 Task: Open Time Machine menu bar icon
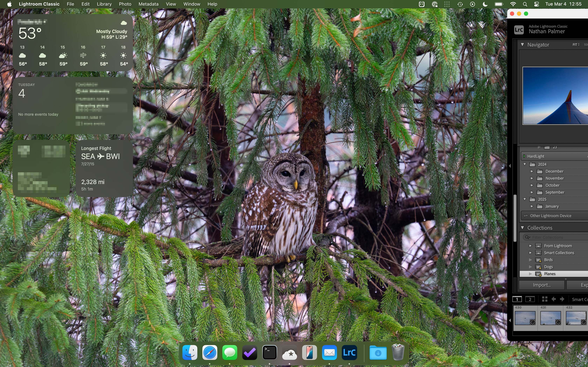click(x=460, y=4)
